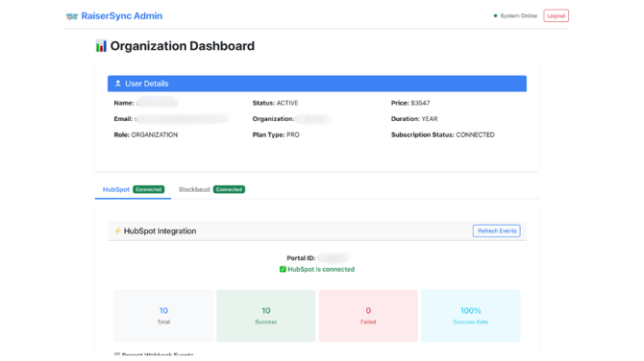Click the Name label in User Details

124,103
